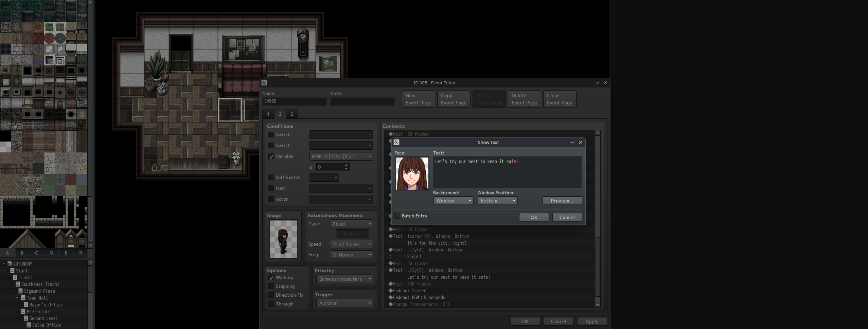Click Cancel in Event Editor footer
The image size is (868, 329).
[x=559, y=322]
